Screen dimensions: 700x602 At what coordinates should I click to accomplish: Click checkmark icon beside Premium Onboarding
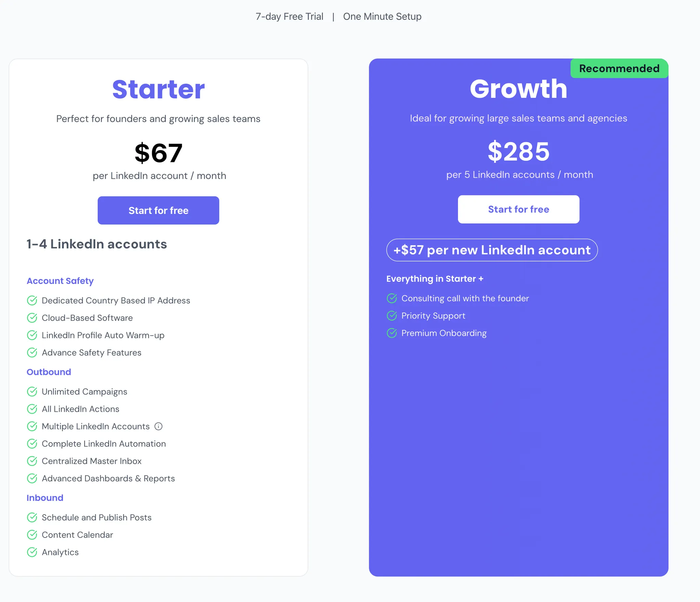coord(392,333)
